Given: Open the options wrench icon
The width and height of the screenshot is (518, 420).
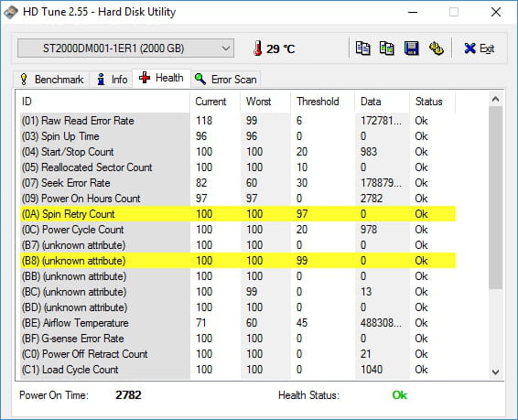Looking at the screenshot, I should tap(436, 48).
